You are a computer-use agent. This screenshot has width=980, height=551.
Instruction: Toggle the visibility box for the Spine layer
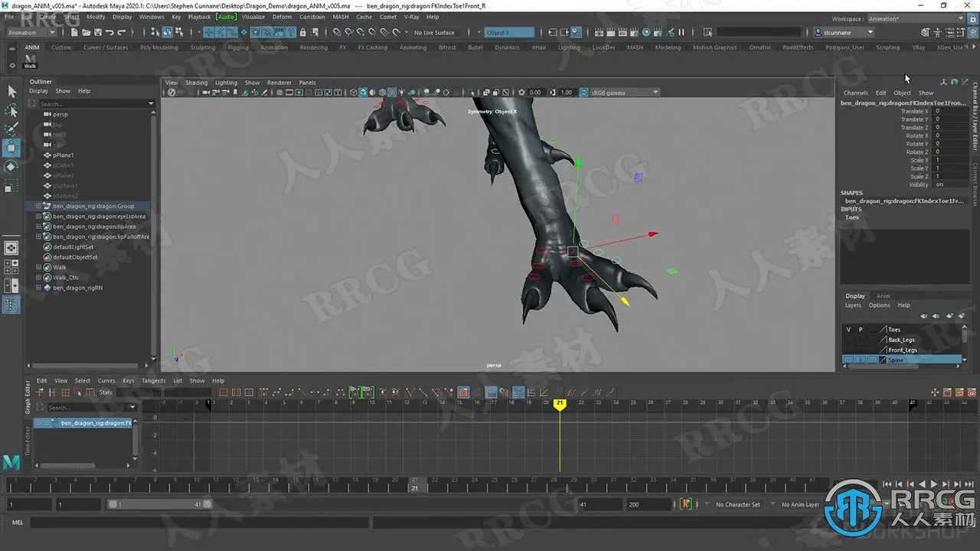point(848,360)
